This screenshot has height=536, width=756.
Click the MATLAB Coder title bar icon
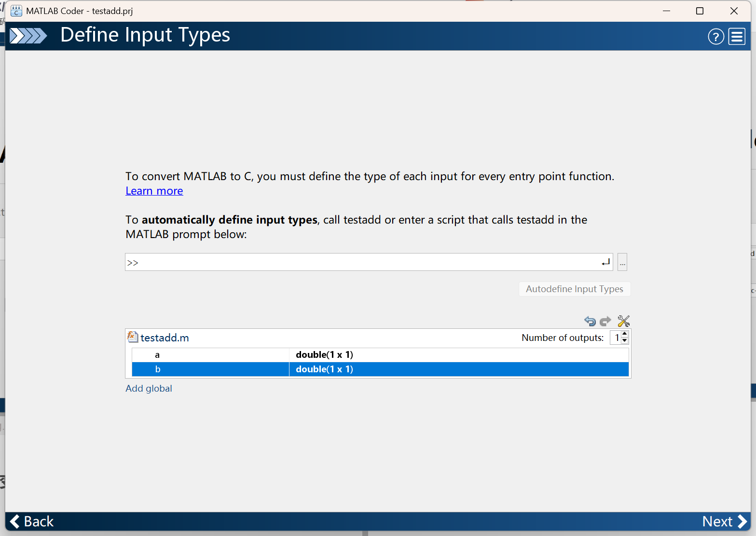click(x=16, y=11)
